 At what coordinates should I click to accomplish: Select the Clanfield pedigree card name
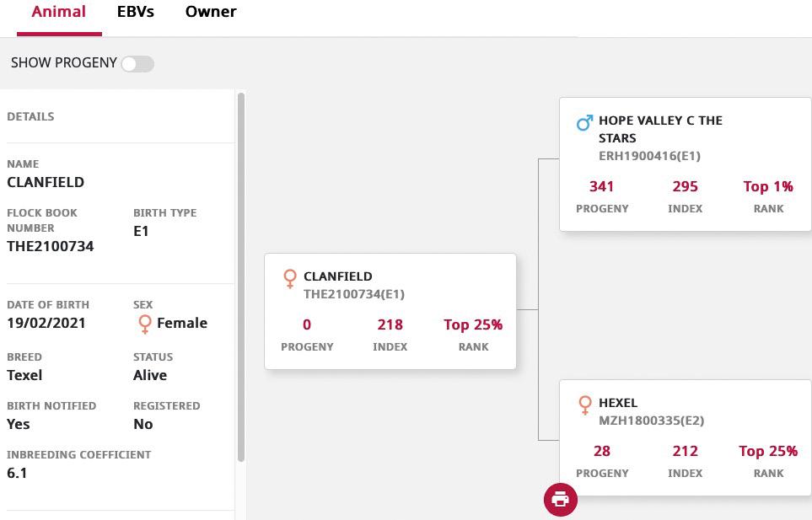click(337, 276)
